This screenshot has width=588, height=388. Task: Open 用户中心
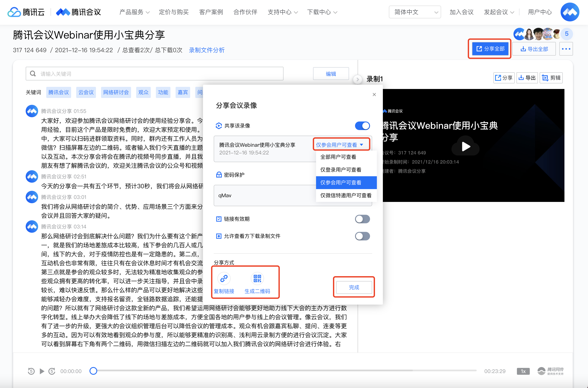[x=540, y=12]
